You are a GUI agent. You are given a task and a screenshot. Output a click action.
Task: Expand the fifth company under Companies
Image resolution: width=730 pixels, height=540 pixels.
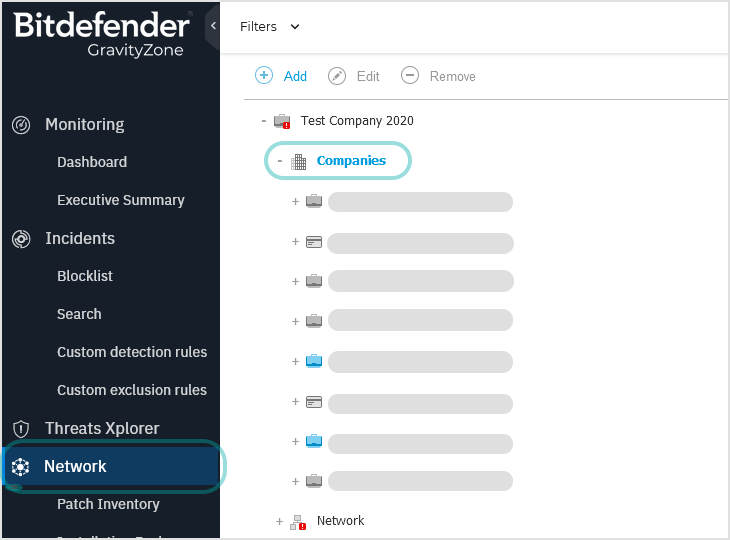(x=295, y=361)
